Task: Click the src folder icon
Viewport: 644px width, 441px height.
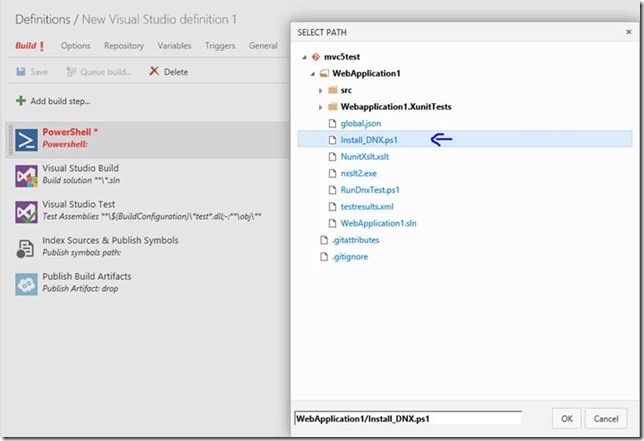Action: pyautogui.click(x=333, y=90)
